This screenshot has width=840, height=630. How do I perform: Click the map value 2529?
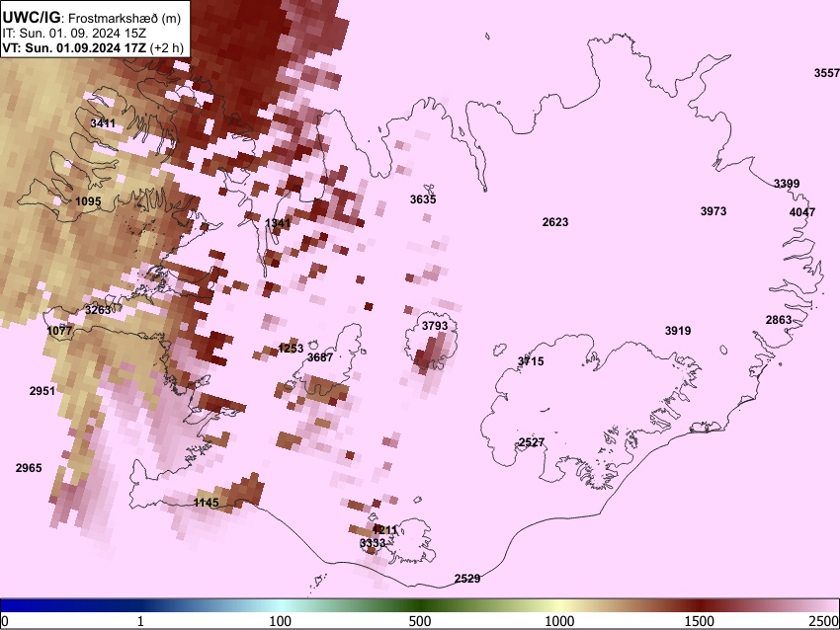(x=467, y=579)
